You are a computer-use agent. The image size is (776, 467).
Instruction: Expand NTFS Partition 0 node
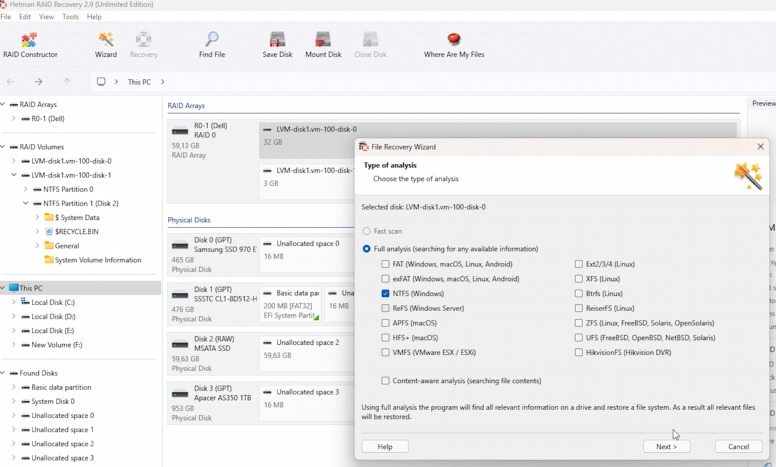26,189
